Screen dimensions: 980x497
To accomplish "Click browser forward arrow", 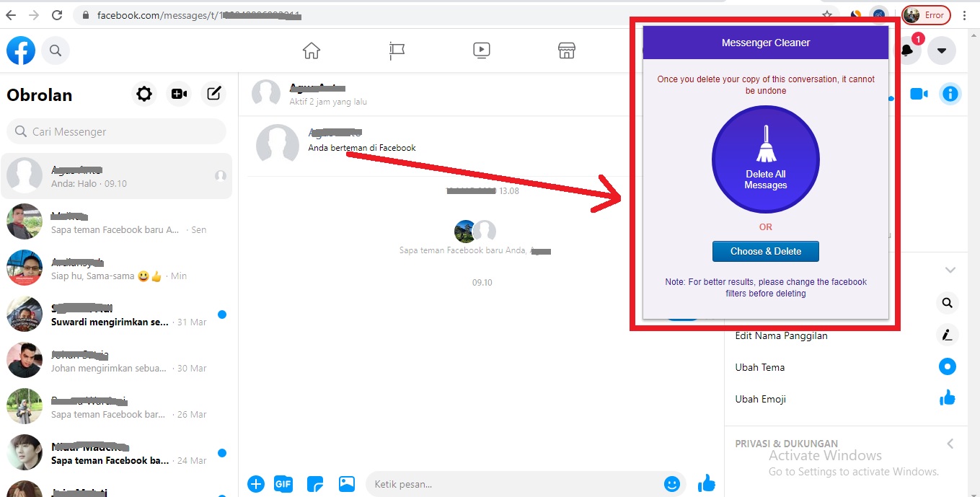I will (34, 14).
